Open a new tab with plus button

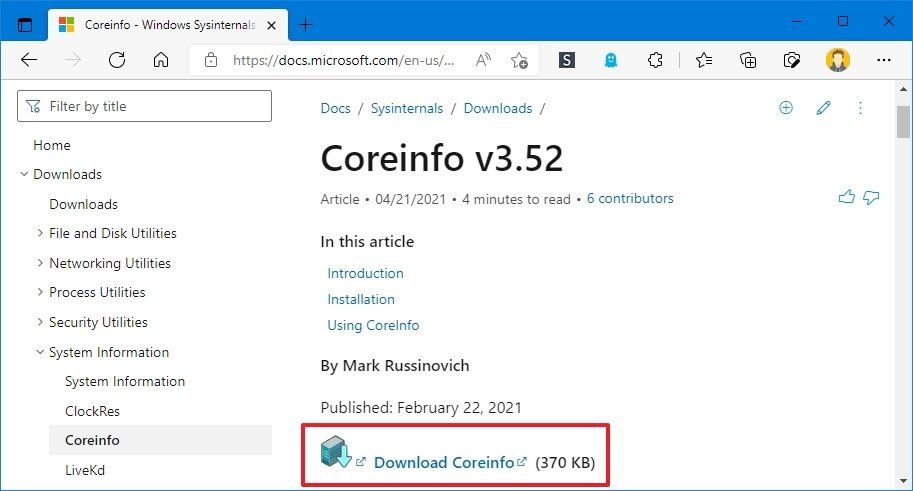click(305, 25)
